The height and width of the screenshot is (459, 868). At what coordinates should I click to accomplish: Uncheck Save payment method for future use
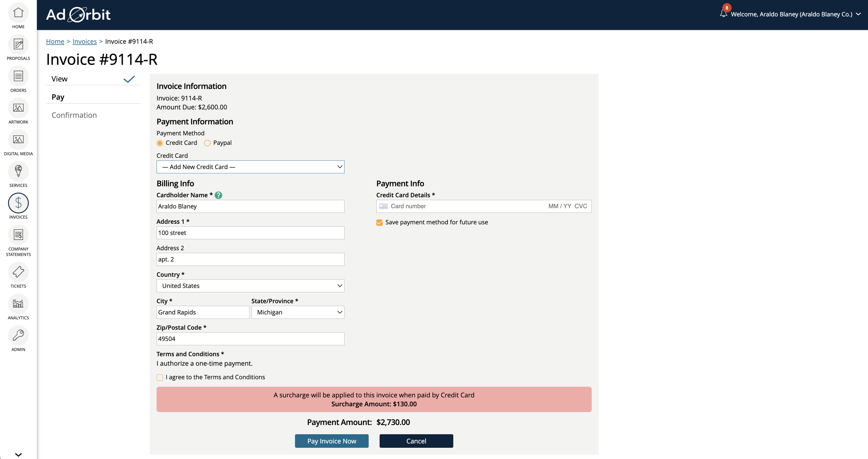tap(379, 223)
